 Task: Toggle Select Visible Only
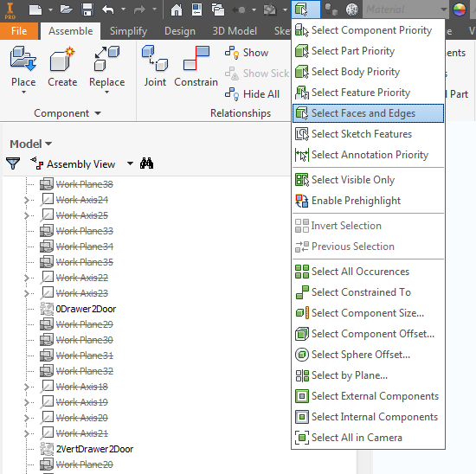368,180
